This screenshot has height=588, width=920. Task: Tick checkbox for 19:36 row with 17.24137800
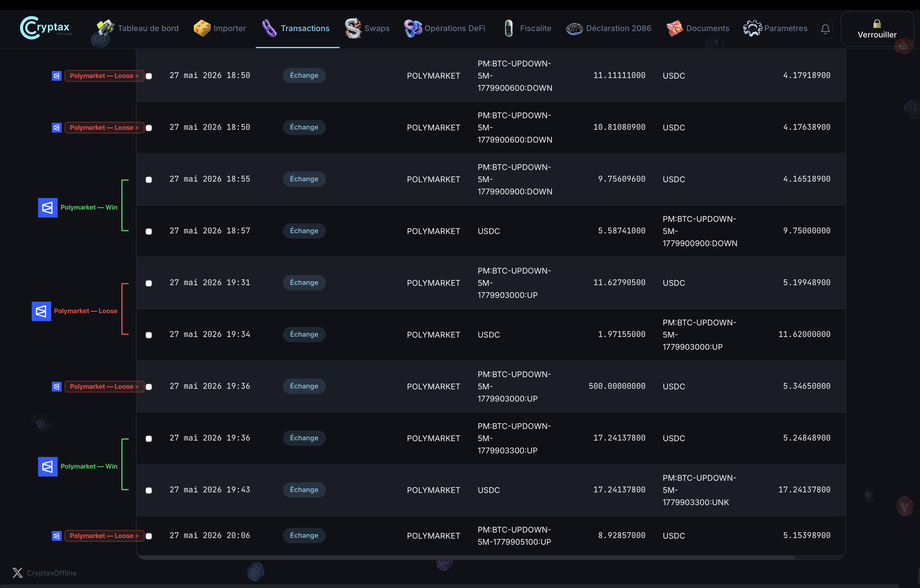(x=149, y=438)
